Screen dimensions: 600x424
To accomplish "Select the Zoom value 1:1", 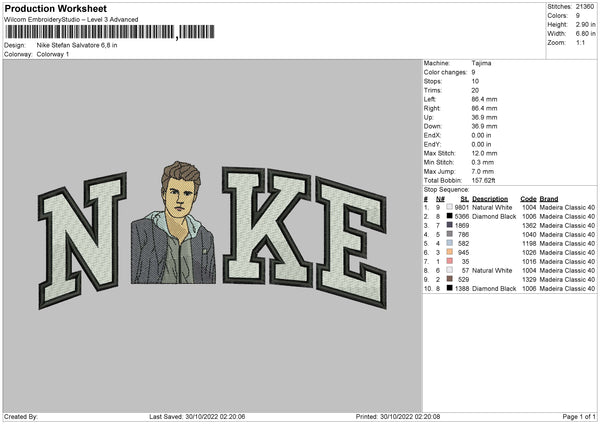I will click(x=580, y=42).
